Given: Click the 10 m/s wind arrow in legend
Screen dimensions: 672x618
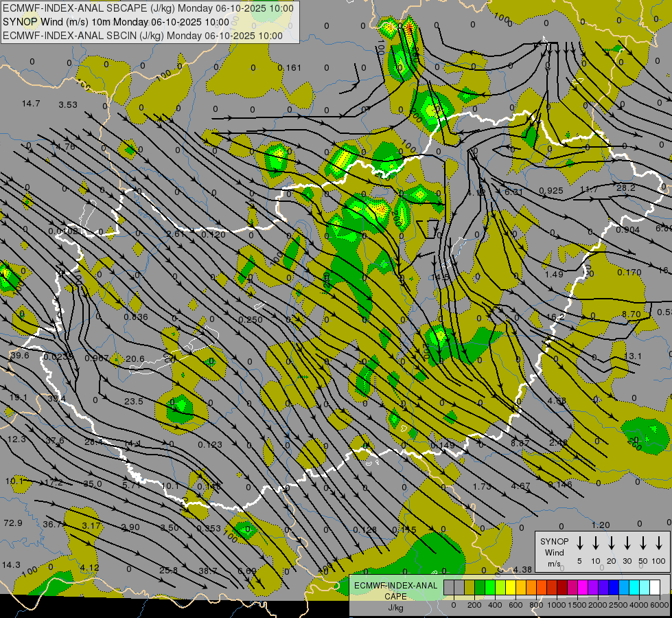Looking at the screenshot, I should 596,543.
